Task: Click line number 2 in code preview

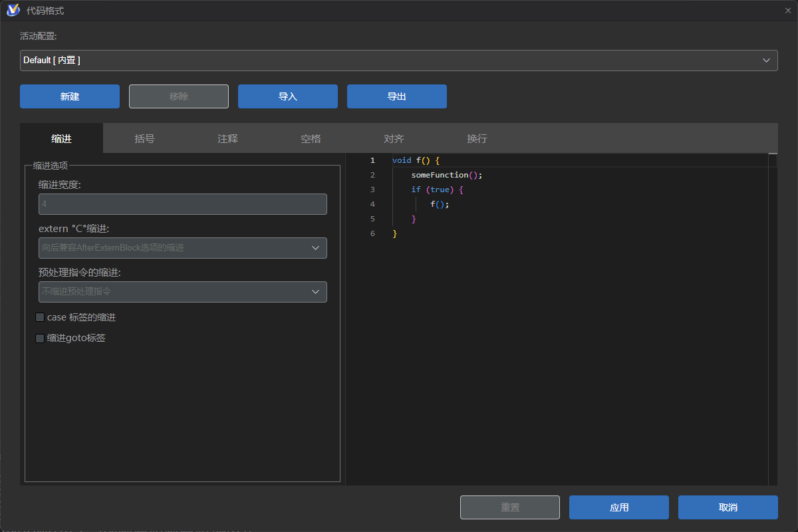Action: click(372, 175)
